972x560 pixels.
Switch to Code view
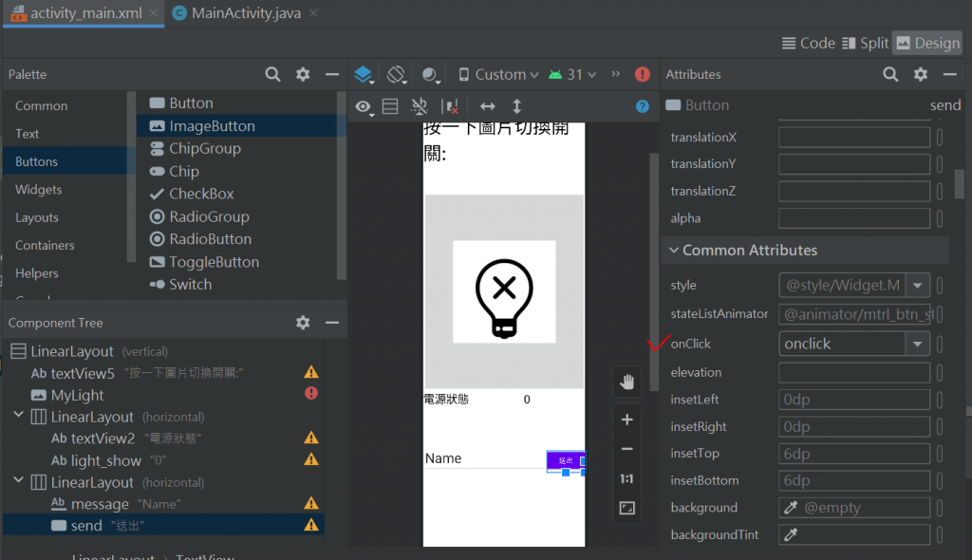tap(809, 43)
